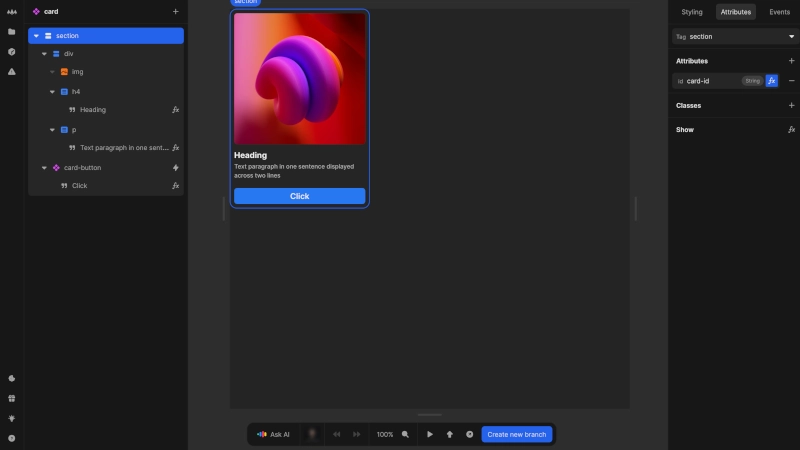Click the card component diamond icon
The height and width of the screenshot is (450, 800).
(36, 11)
